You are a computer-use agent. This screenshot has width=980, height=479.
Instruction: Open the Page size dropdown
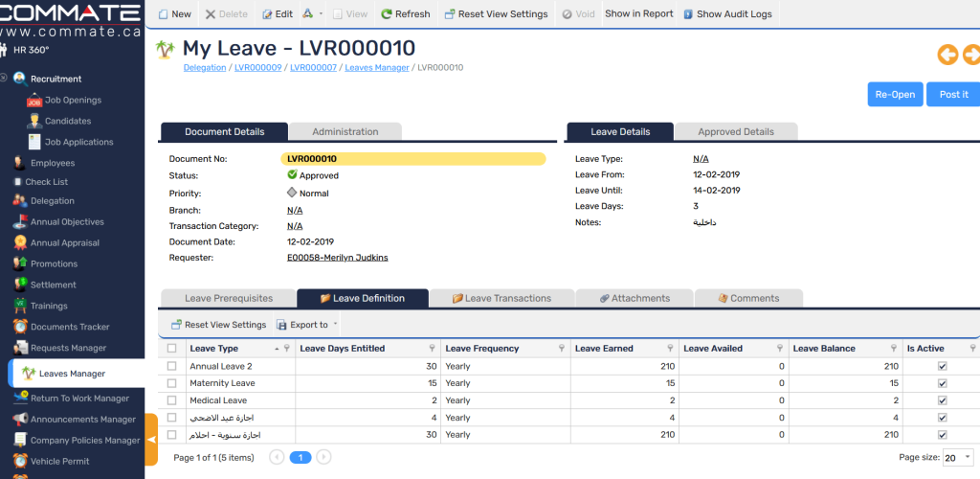pyautogui.click(x=958, y=458)
